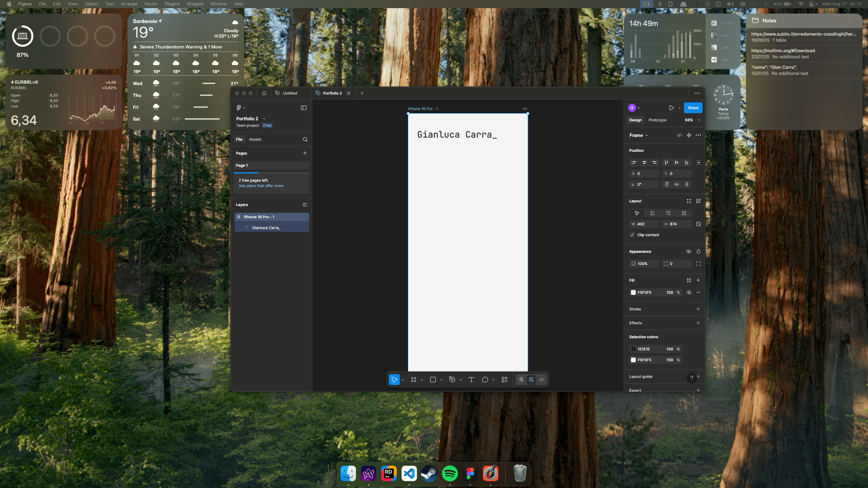Toggle the sidebar panel minimize icon

(304, 108)
